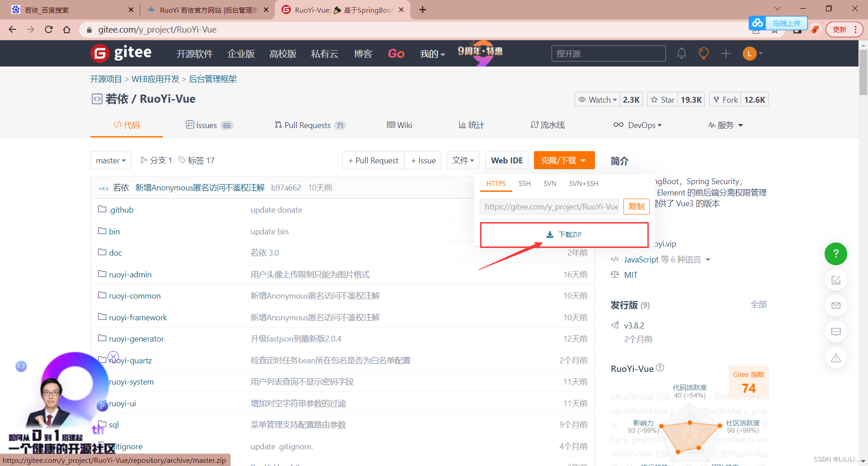
Task: Click the cloud upload extension icon
Action: 758,23
